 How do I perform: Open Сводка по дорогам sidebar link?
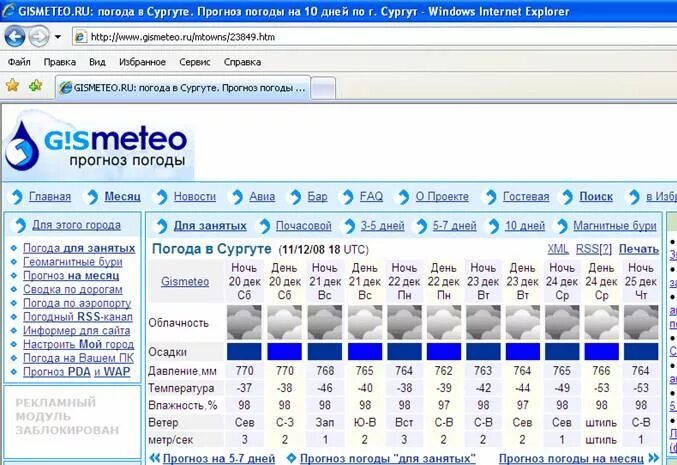73,289
